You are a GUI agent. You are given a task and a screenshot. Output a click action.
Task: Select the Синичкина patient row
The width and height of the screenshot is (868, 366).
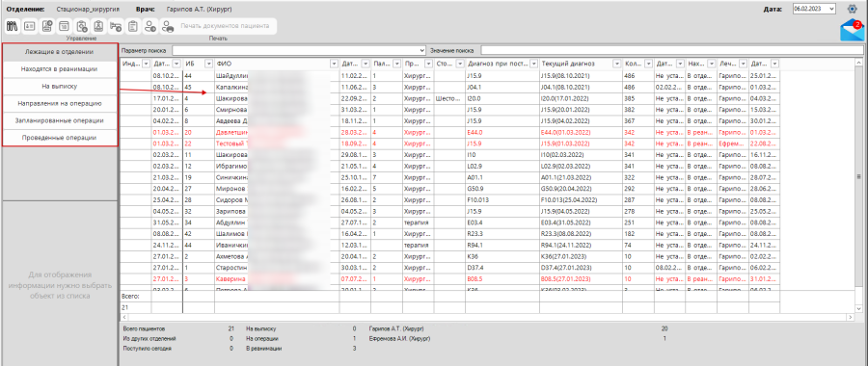click(x=449, y=177)
